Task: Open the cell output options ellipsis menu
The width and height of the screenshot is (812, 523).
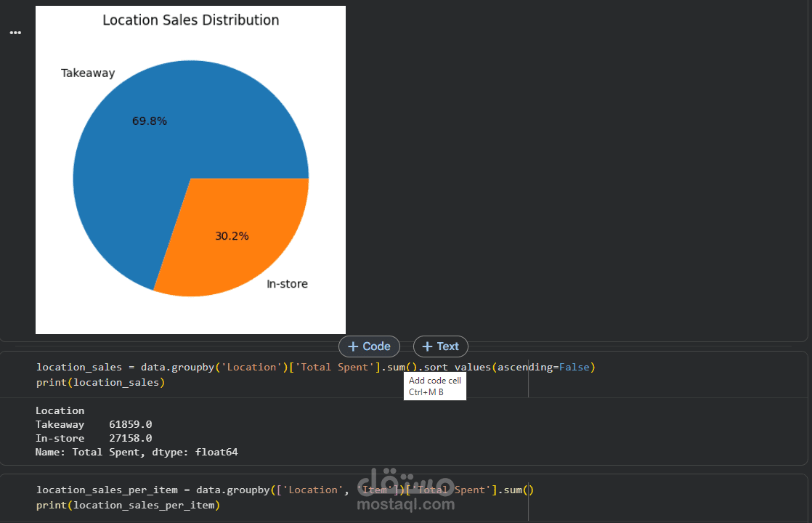Action: click(x=15, y=33)
